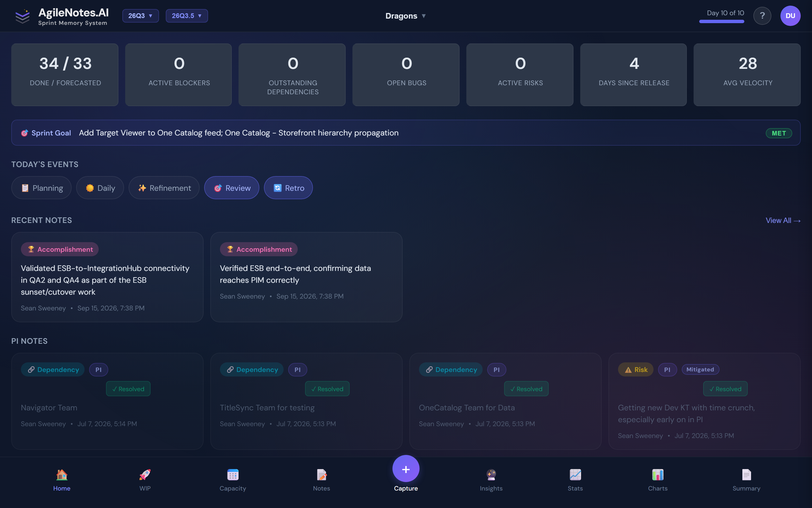Click the Mitigated tag on risk note
The width and height of the screenshot is (812, 508).
(x=700, y=370)
